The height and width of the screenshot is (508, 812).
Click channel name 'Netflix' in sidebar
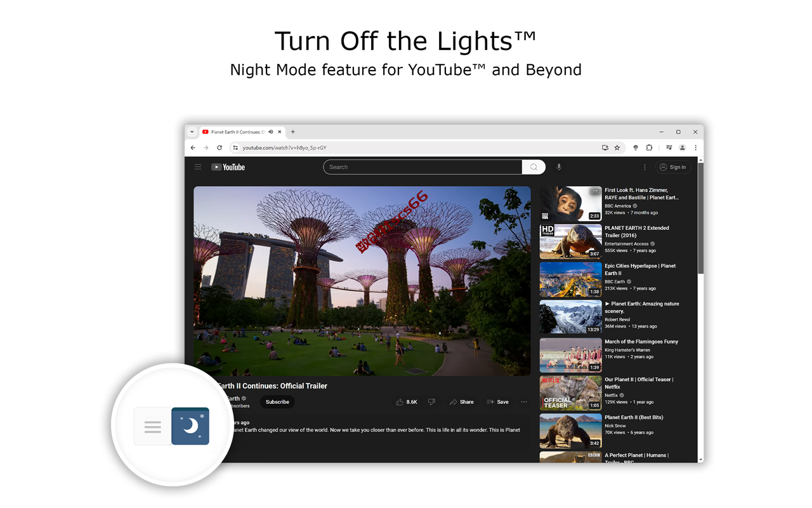(612, 395)
